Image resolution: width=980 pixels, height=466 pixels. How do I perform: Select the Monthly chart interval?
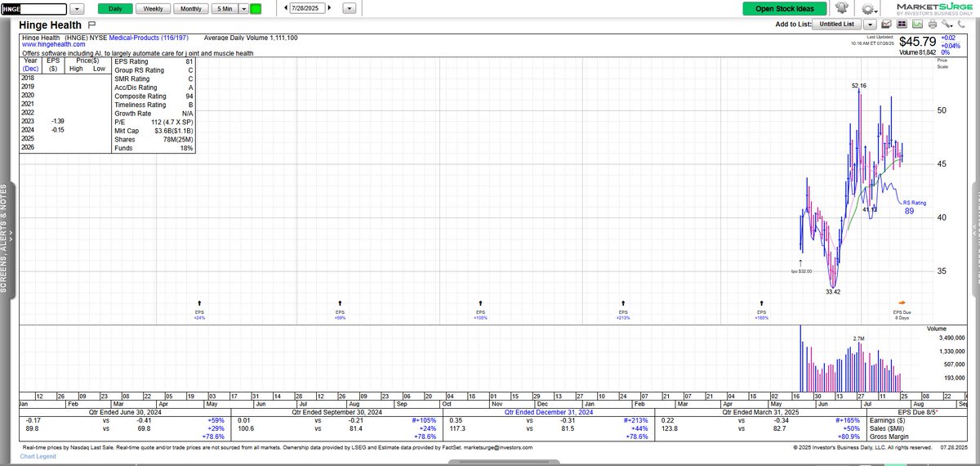(191, 8)
